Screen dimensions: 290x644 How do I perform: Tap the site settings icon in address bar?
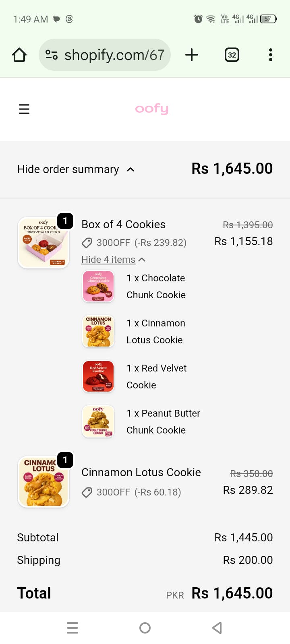click(x=52, y=55)
